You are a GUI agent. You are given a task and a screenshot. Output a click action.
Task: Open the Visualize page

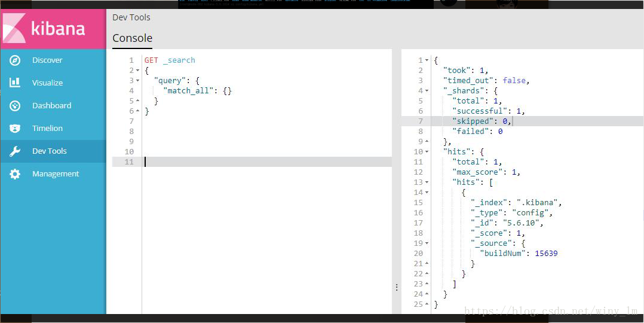(x=53, y=83)
